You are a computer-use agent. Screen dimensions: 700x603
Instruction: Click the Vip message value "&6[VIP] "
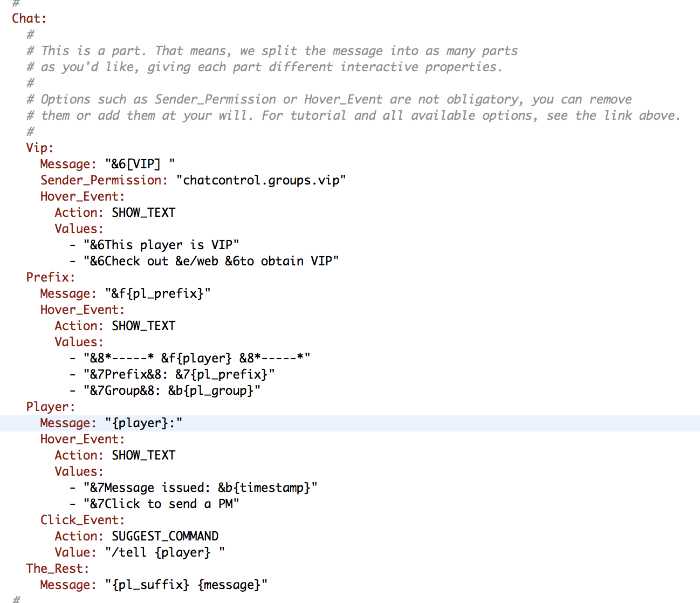[140, 164]
